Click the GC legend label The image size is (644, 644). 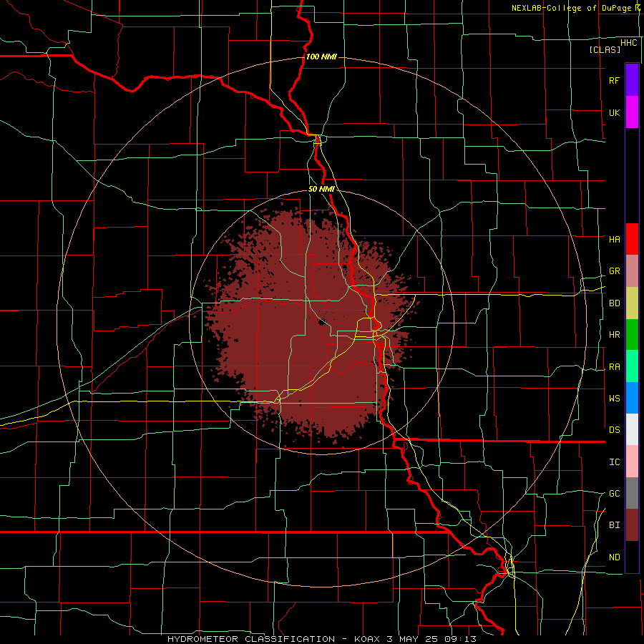point(614,493)
